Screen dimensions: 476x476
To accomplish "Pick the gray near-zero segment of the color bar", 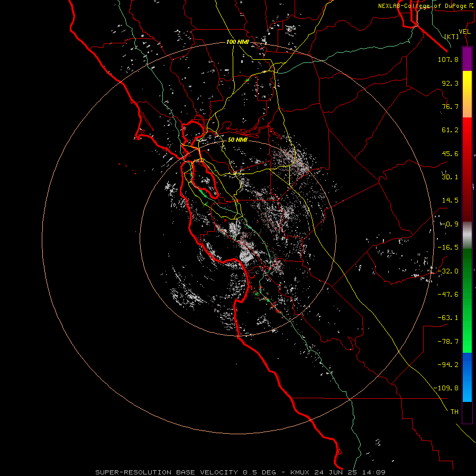I will point(467,235).
